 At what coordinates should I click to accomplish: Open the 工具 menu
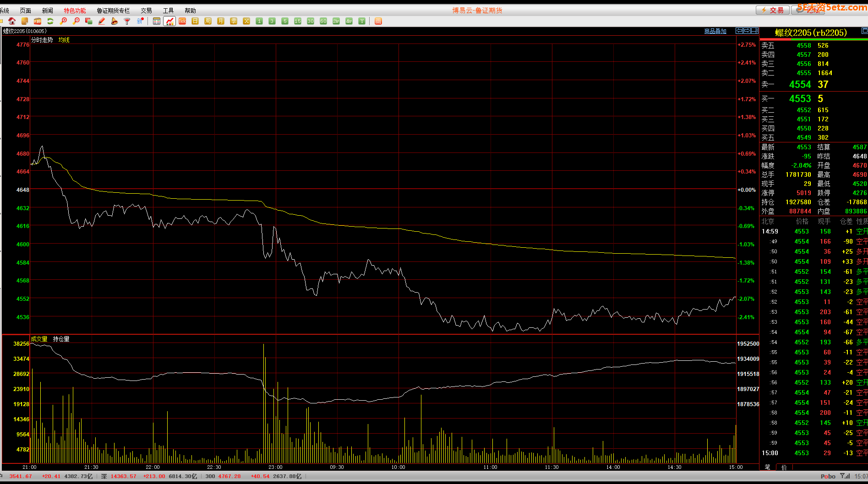[x=168, y=11]
